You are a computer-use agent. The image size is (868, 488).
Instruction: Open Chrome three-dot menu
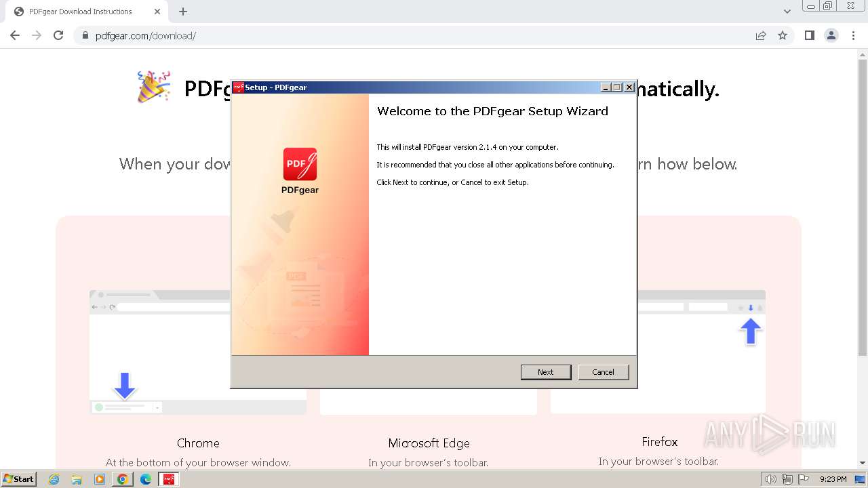(x=854, y=35)
